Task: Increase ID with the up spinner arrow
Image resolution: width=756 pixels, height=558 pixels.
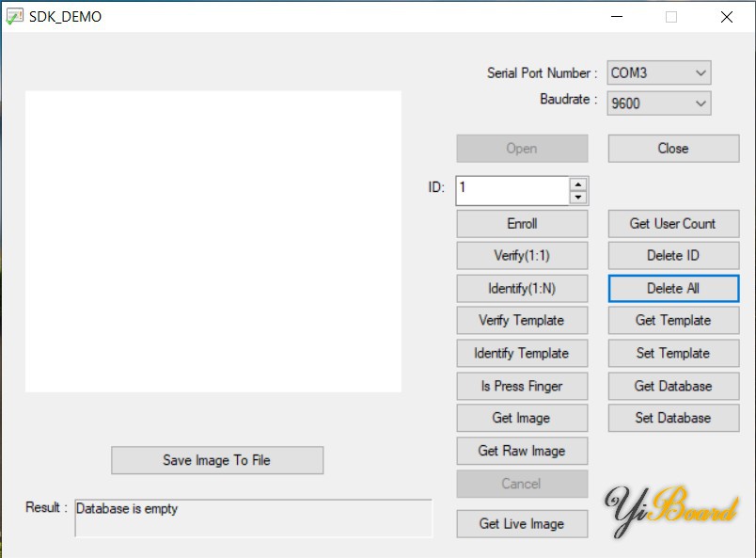Action: [x=578, y=184]
